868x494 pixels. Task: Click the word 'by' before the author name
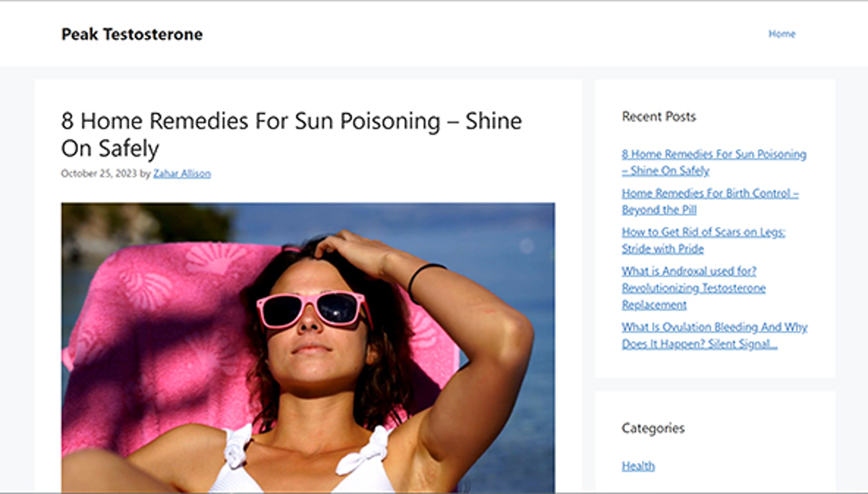tap(145, 174)
